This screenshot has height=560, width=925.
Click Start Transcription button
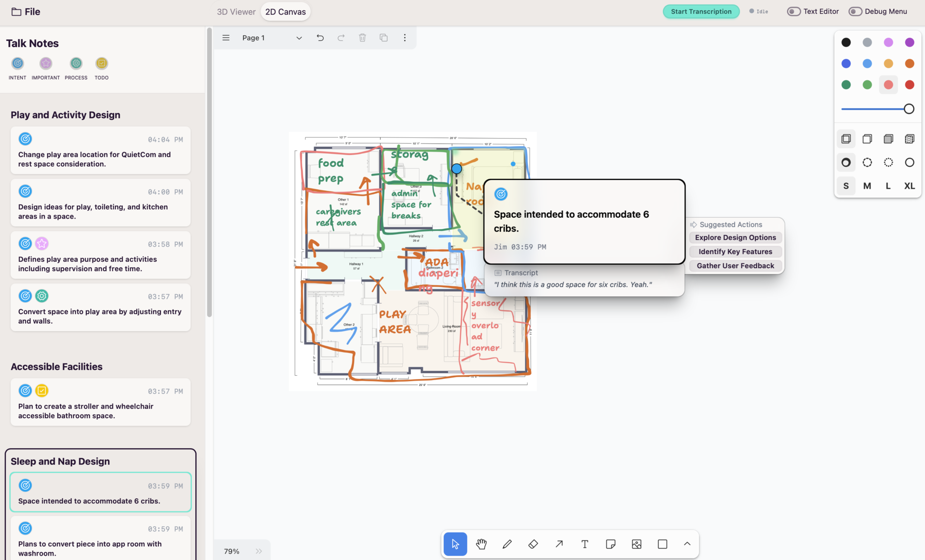point(701,11)
